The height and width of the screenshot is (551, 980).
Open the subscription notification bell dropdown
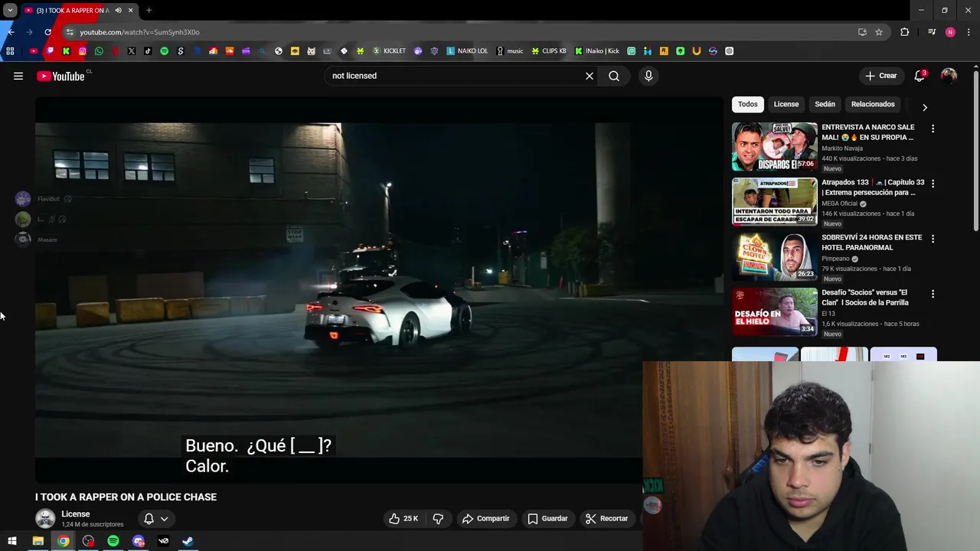click(x=156, y=518)
